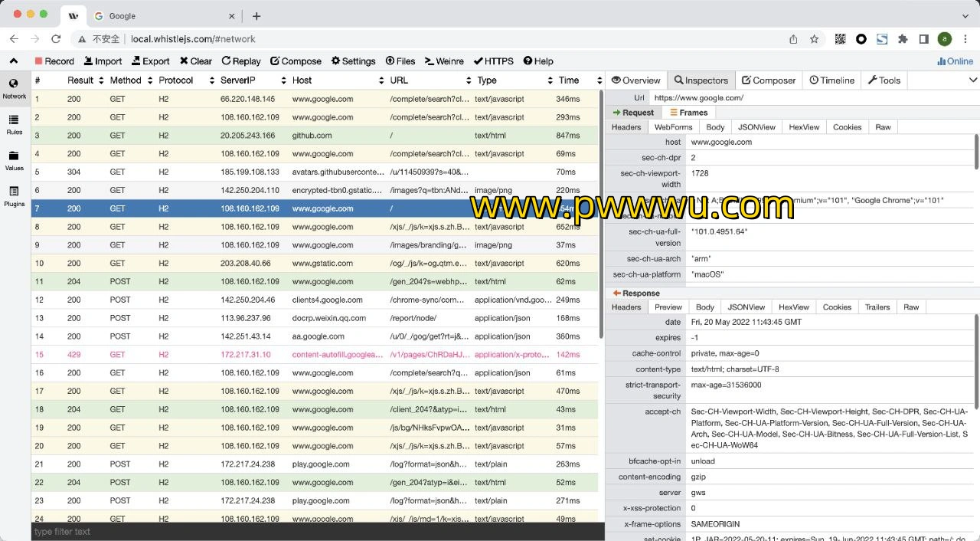The image size is (980, 541).
Task: Select the docrp.weixin.qq.com request row
Action: 315,318
